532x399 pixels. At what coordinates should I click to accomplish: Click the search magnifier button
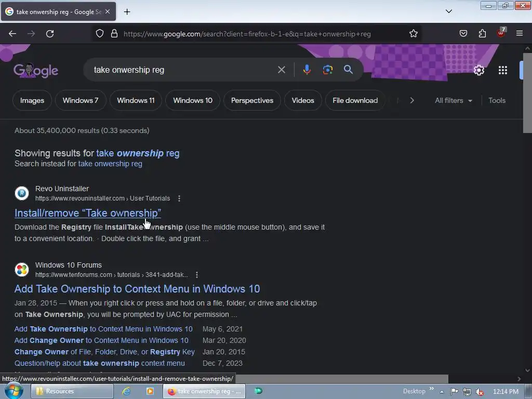(x=348, y=70)
